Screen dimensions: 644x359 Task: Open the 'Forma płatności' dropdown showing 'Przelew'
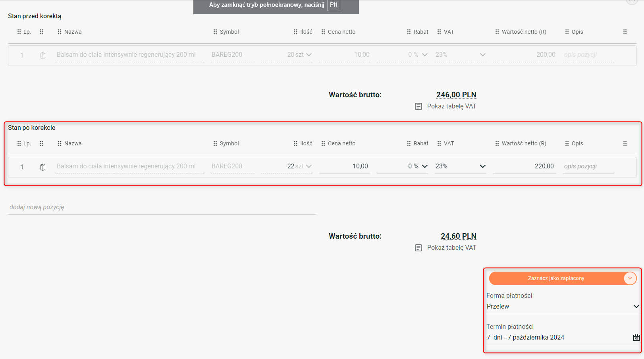(x=563, y=307)
